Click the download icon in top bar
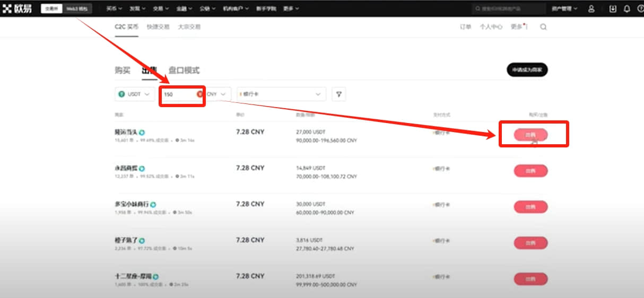 coord(613,9)
